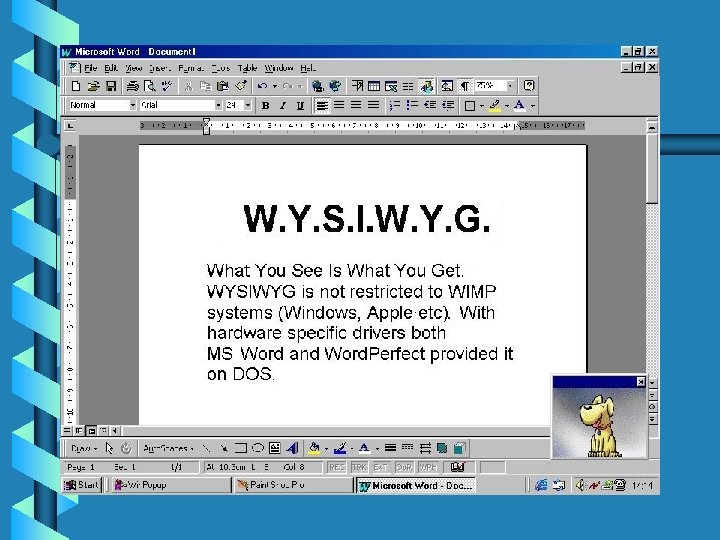Viewport: 720px width, 540px height.
Task: Open the File menu
Action: coord(90,68)
